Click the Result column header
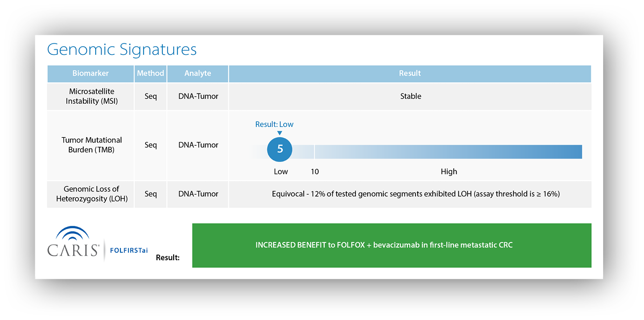 pyautogui.click(x=410, y=73)
